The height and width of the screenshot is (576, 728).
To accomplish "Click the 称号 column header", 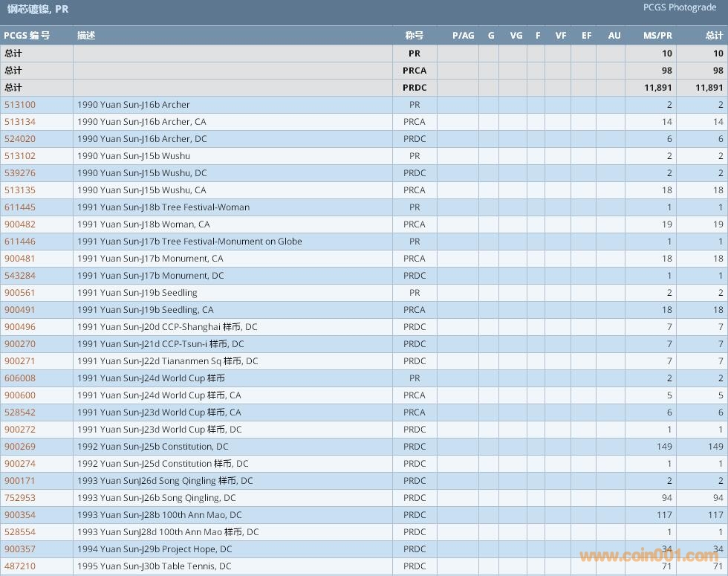I will coord(414,36).
